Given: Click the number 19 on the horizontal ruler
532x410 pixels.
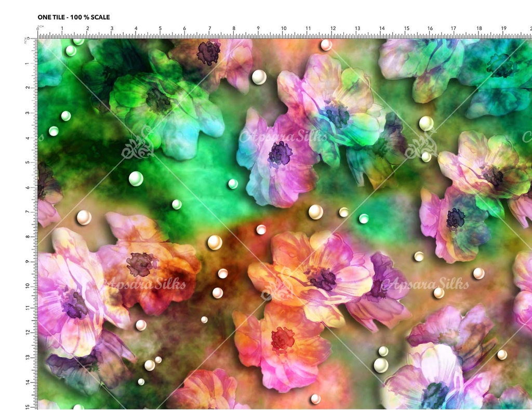Looking at the screenshot, I should pos(504,29).
